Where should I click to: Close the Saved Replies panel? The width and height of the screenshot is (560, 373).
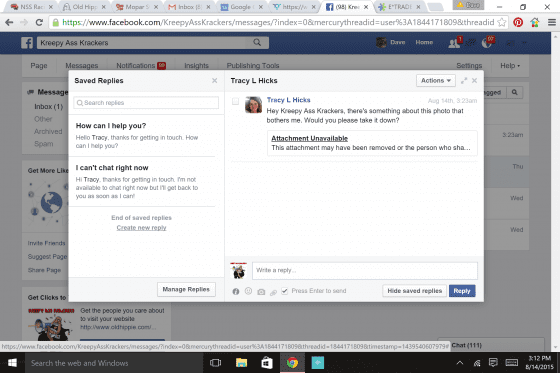tap(215, 81)
